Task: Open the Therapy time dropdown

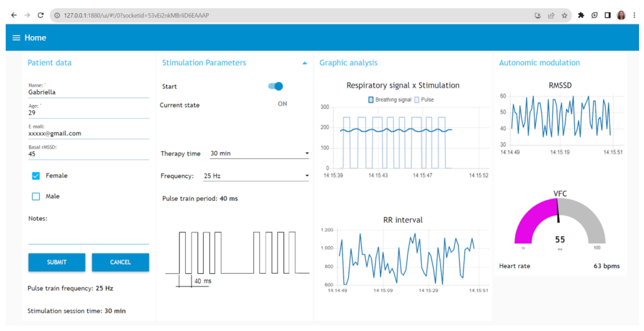Action: click(x=259, y=153)
